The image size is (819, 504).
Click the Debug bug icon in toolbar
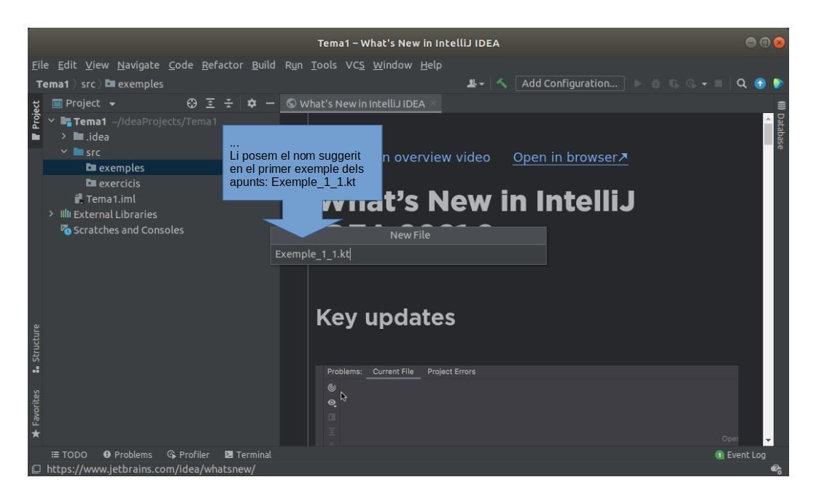pyautogui.click(x=656, y=84)
